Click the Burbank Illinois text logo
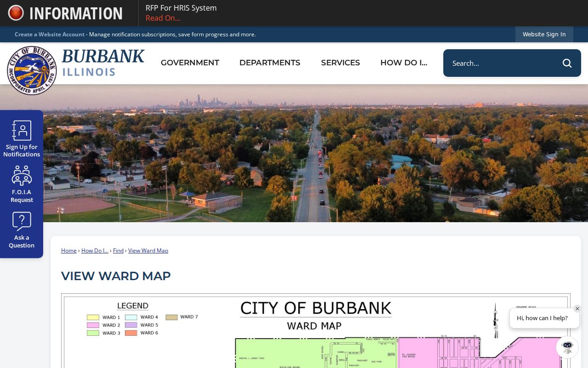 [103, 62]
